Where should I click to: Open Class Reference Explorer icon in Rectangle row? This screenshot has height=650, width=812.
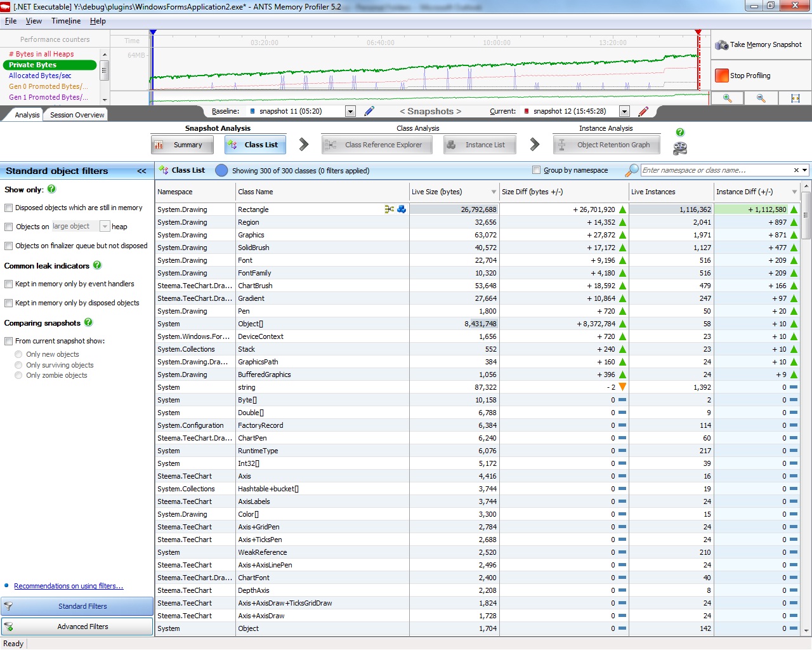390,209
